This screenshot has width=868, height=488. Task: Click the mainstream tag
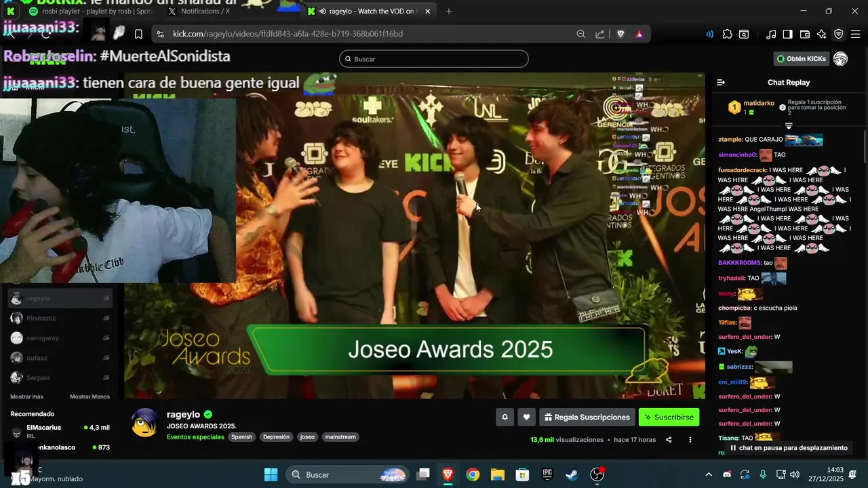point(340,437)
